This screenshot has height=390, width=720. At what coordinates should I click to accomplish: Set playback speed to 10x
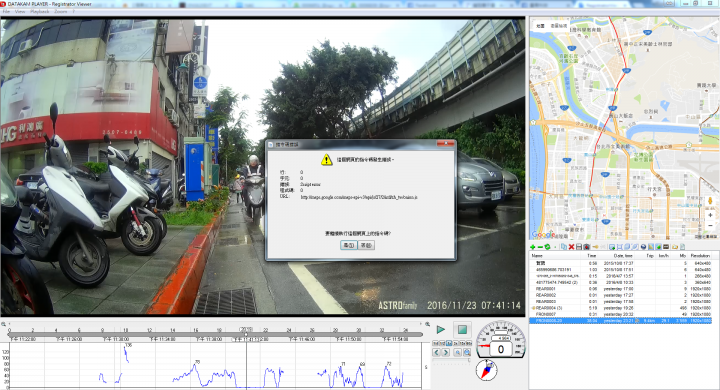coord(462,344)
